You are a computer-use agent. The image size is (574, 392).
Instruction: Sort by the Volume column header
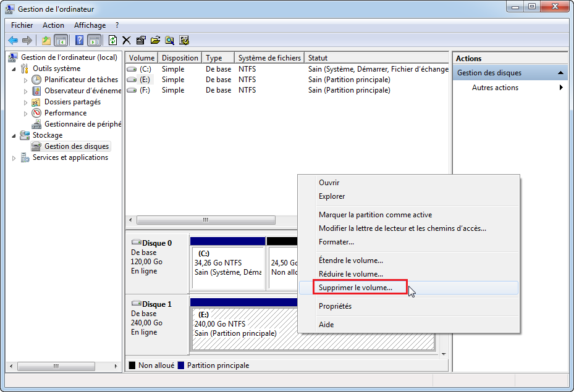click(141, 58)
